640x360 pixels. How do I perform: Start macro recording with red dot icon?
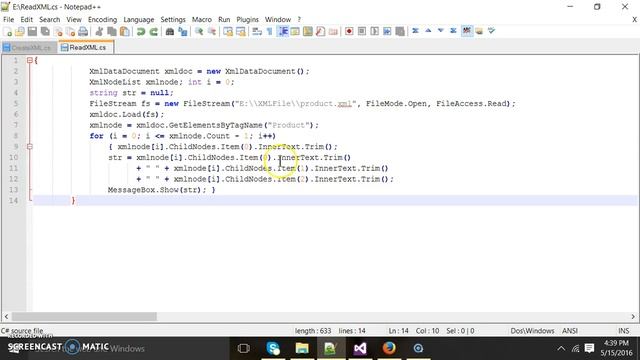pos(349,31)
